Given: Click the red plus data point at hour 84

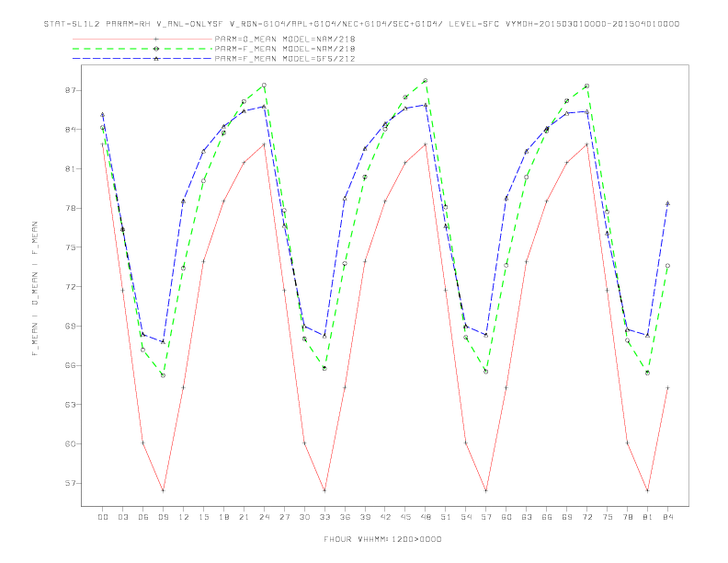Looking at the screenshot, I should pyautogui.click(x=667, y=387).
